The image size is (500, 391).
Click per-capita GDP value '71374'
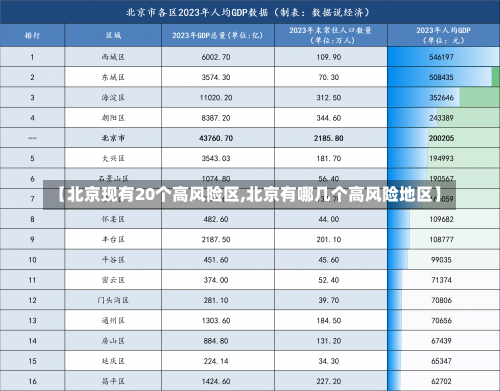click(x=441, y=280)
